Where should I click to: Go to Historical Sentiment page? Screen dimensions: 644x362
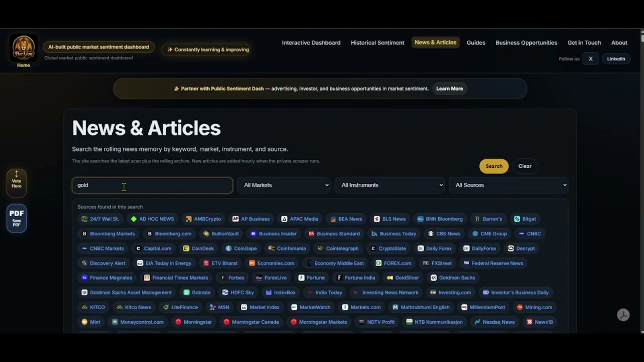pyautogui.click(x=377, y=43)
